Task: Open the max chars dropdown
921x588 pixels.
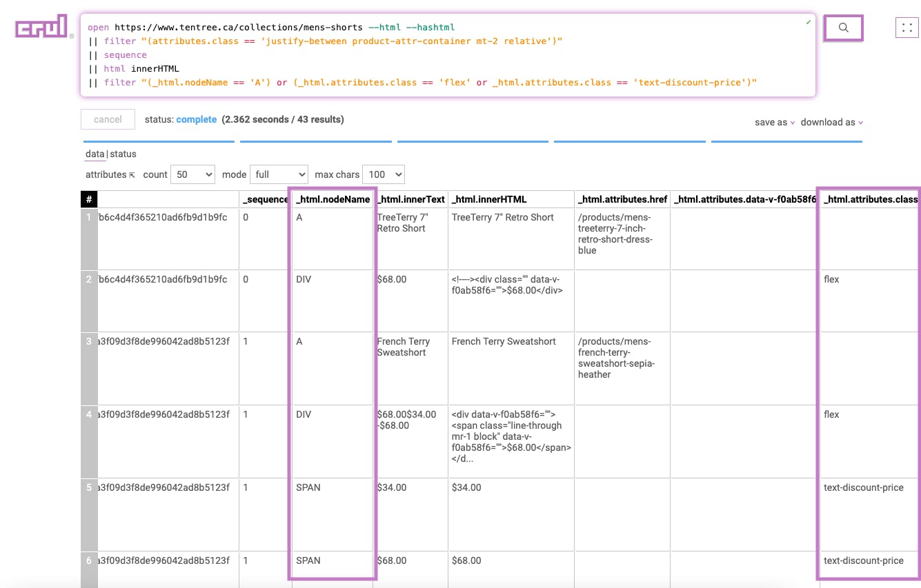Action: click(384, 174)
